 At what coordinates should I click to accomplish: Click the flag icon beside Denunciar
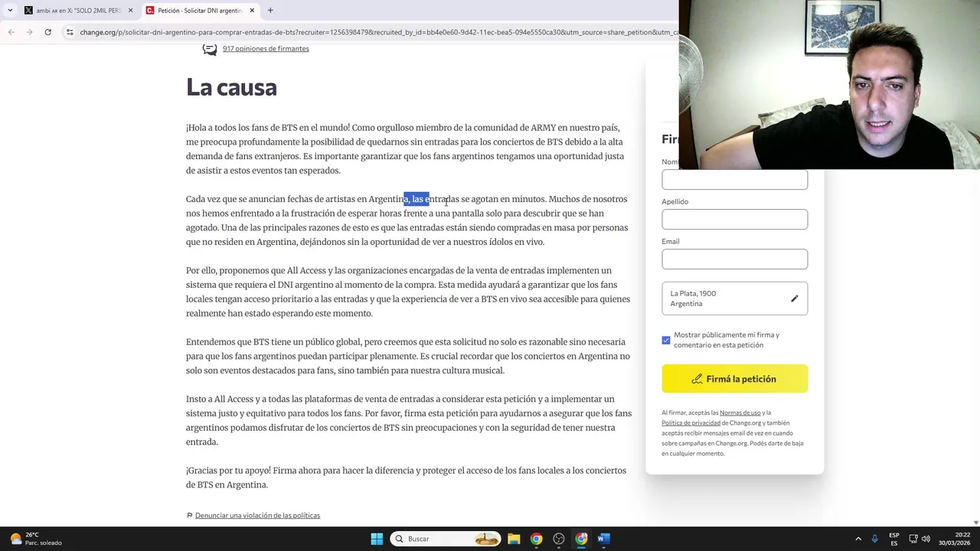tap(190, 516)
